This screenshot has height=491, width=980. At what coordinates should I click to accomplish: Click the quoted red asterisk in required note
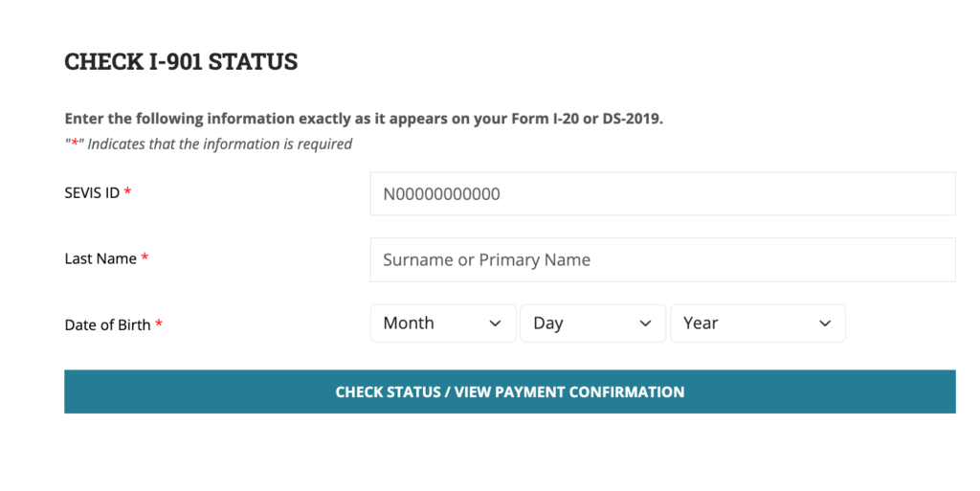click(74, 145)
